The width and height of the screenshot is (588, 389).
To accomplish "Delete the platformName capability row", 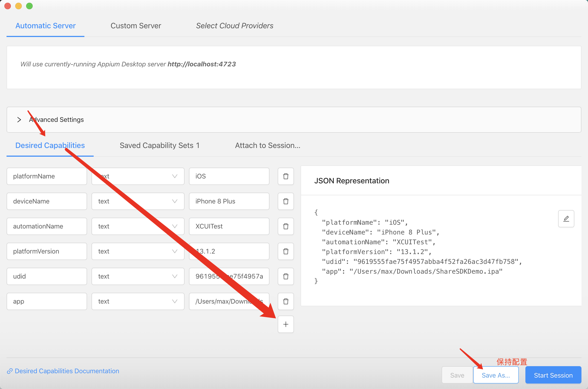I will 286,176.
